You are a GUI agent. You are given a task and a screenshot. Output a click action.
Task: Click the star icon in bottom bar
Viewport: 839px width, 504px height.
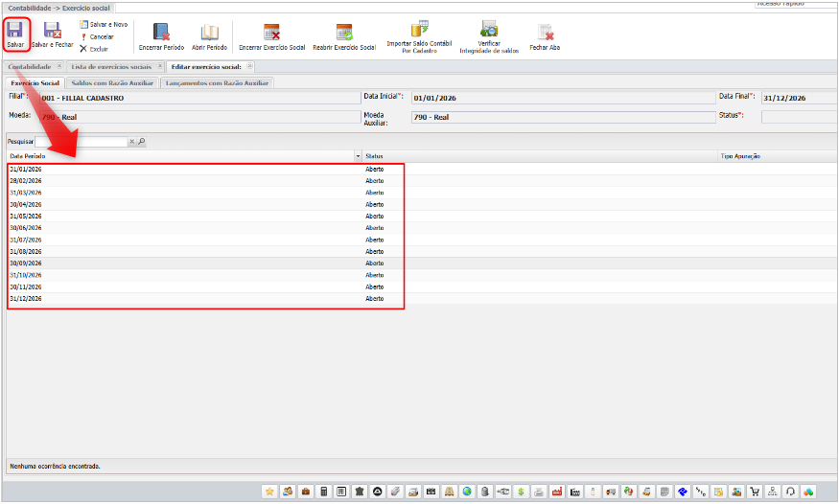click(269, 492)
